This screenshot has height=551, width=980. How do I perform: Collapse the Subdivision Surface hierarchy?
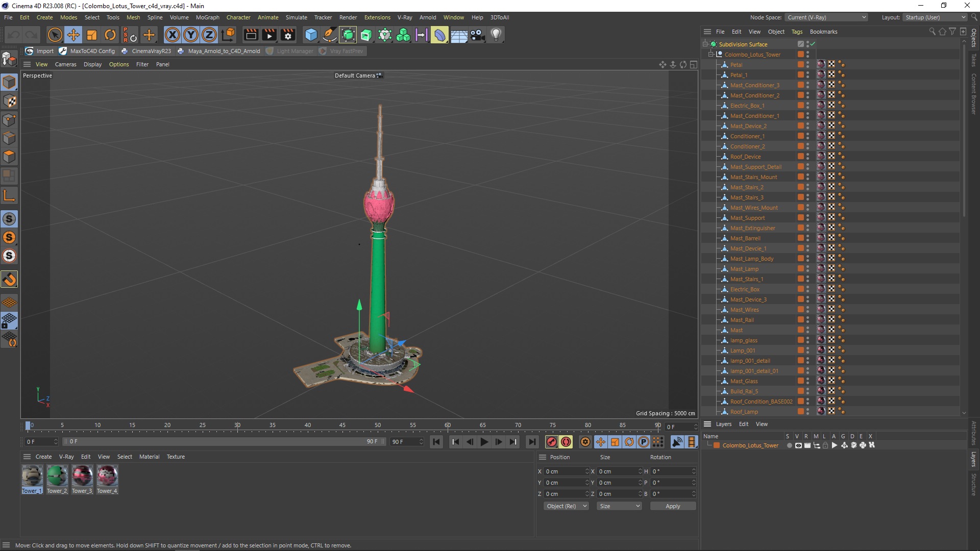[705, 44]
